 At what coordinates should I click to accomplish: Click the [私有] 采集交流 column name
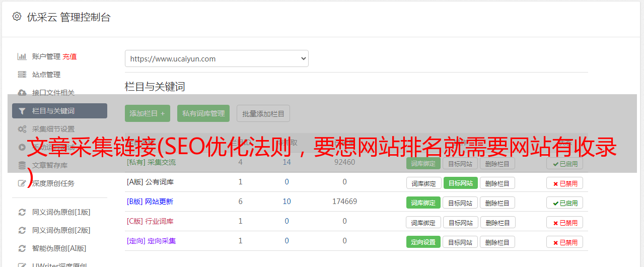(151, 162)
